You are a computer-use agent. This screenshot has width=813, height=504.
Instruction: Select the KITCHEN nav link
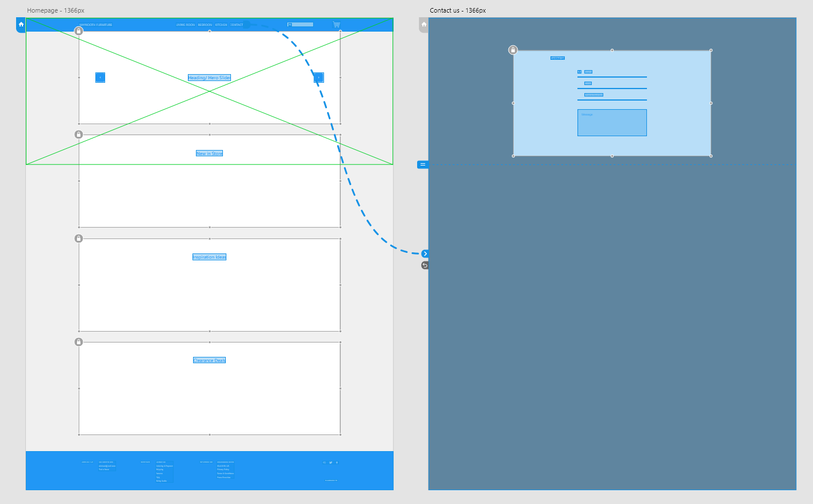pyautogui.click(x=221, y=25)
